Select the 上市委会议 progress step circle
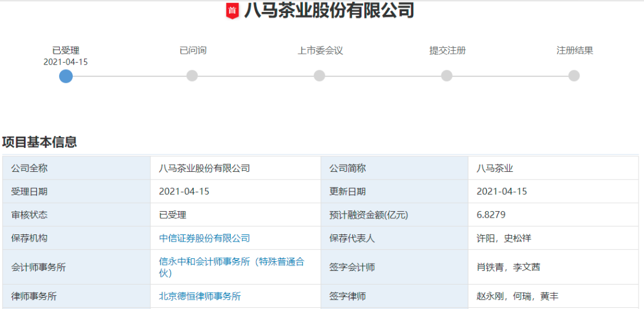 [x=320, y=76]
